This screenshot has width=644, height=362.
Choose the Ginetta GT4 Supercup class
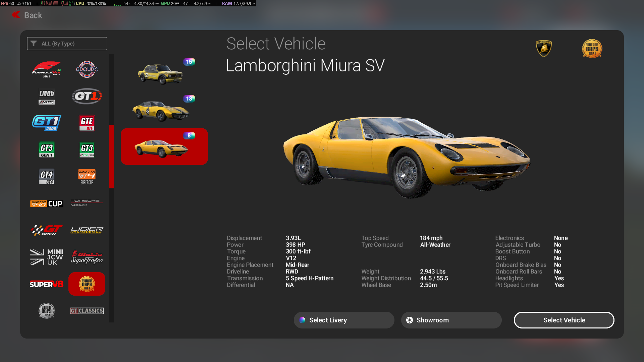click(x=87, y=177)
